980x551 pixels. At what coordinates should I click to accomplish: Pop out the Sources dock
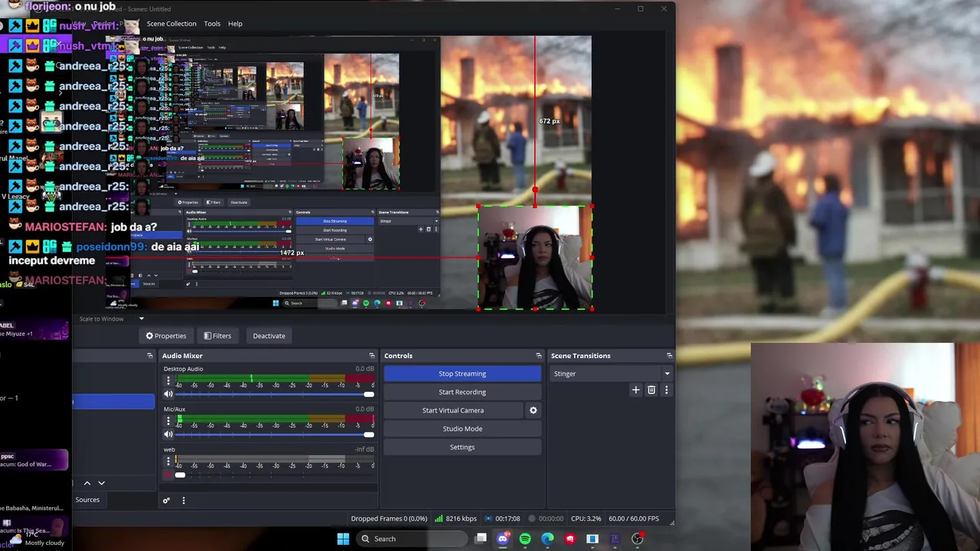pyautogui.click(x=150, y=356)
